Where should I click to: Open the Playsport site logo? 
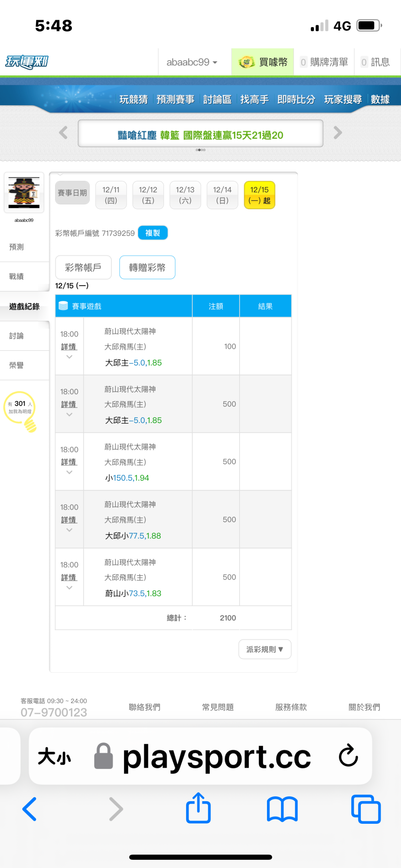pos(27,62)
